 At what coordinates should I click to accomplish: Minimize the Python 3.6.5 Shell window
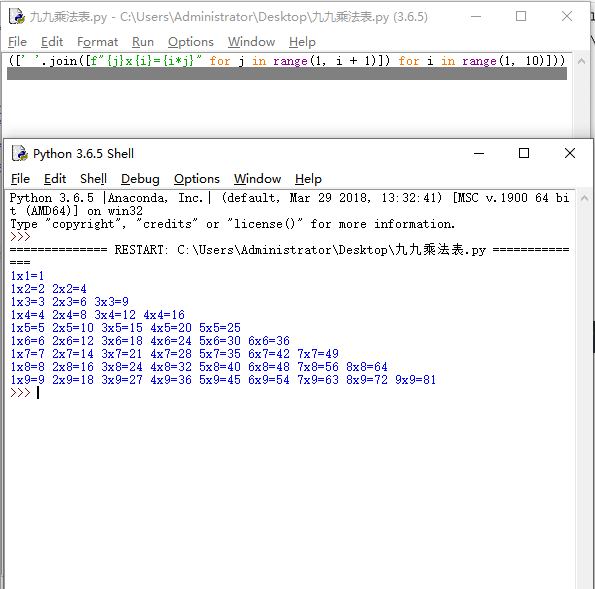tap(479, 153)
